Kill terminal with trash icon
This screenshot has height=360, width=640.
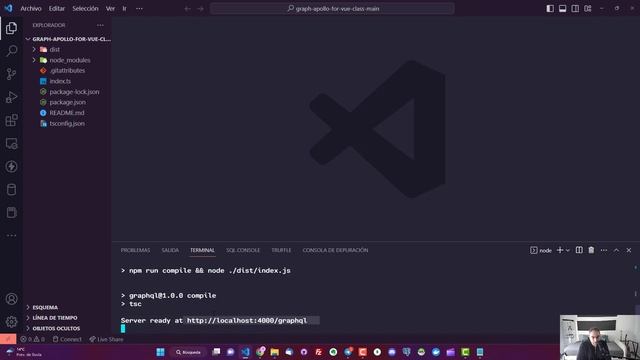click(591, 250)
